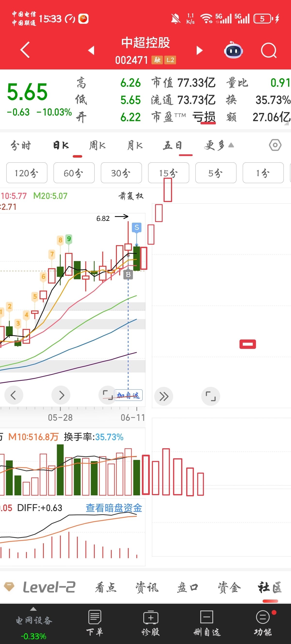Tap stock name 中超控股 title
291x644 pixels.
[x=145, y=42]
